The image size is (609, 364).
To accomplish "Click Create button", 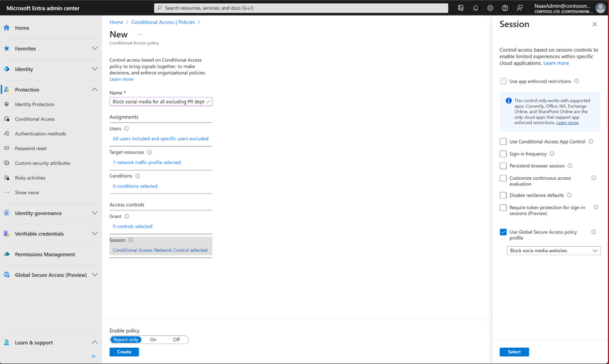I will click(x=124, y=352).
